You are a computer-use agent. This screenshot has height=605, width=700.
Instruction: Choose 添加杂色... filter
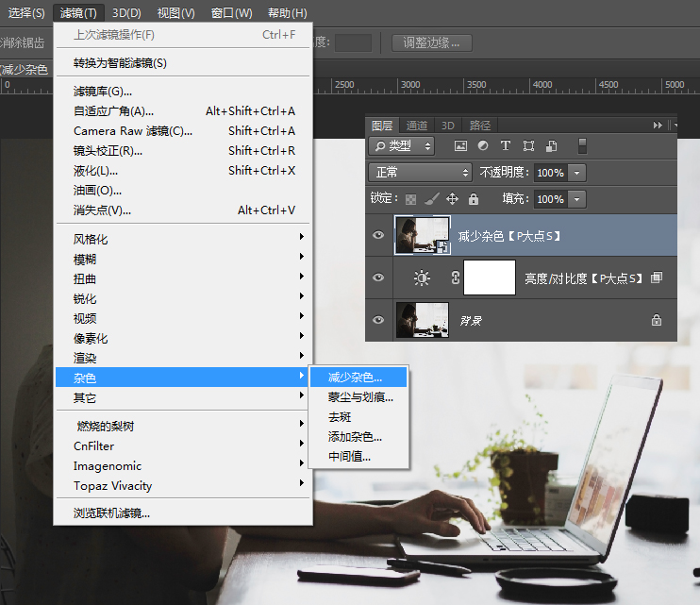tap(358, 436)
